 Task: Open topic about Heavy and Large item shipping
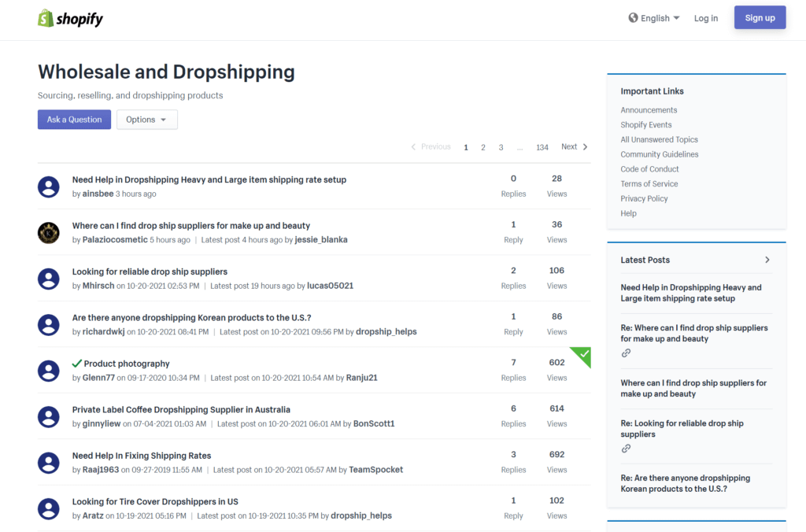[209, 180]
